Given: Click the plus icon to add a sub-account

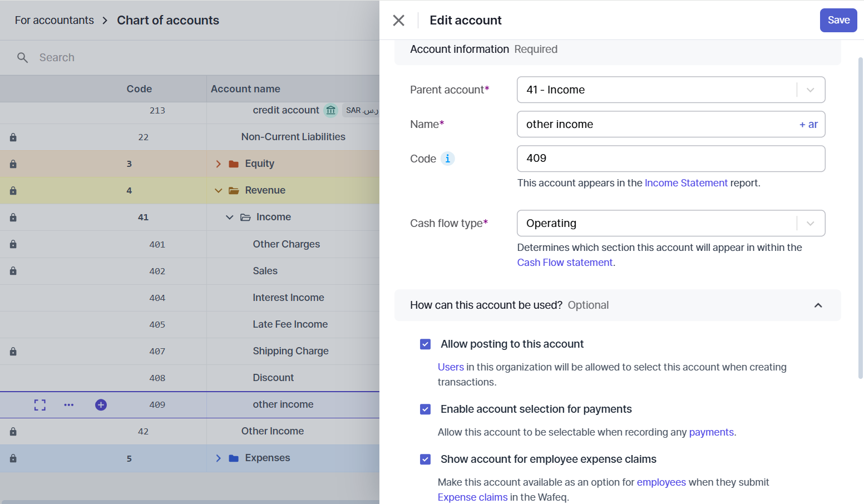Looking at the screenshot, I should click(x=101, y=404).
